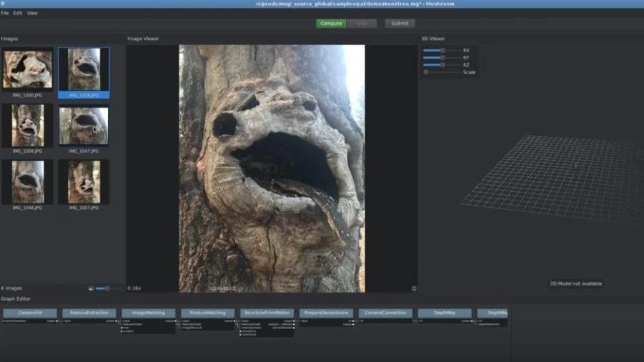Select the ImageMatching node
The image size is (644, 362).
coord(148,313)
